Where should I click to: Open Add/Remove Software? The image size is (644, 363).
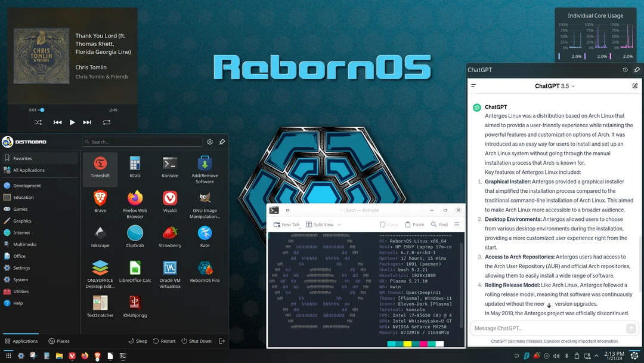[205, 164]
